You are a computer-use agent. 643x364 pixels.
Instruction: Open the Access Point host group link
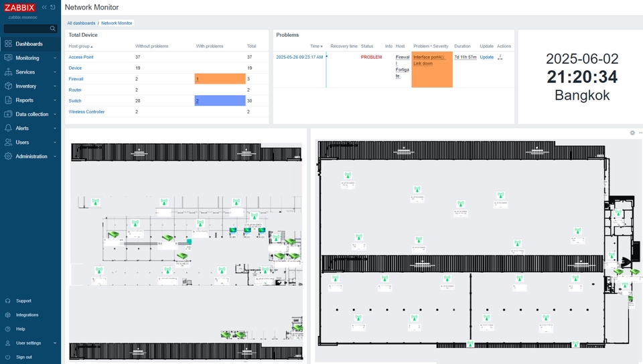81,57
